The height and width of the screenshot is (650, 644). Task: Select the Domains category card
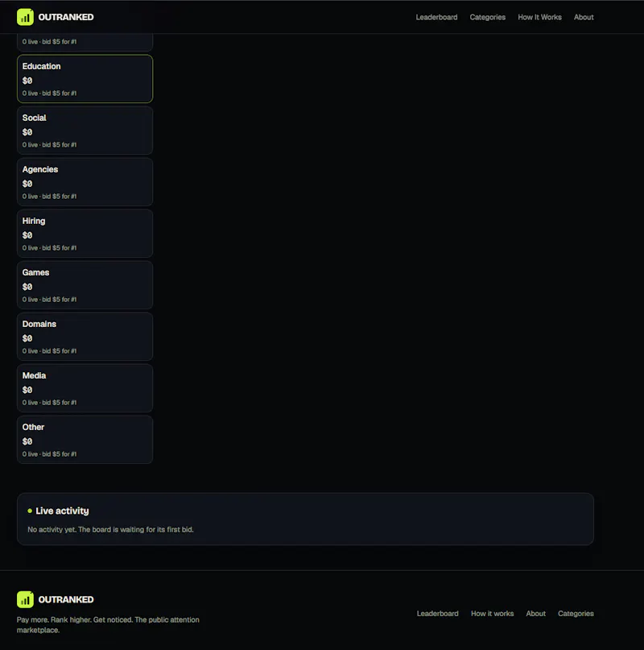point(85,337)
